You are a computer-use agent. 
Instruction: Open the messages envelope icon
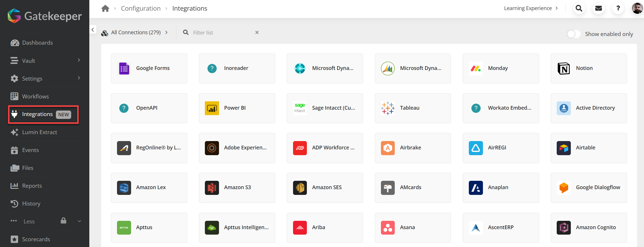point(598,8)
